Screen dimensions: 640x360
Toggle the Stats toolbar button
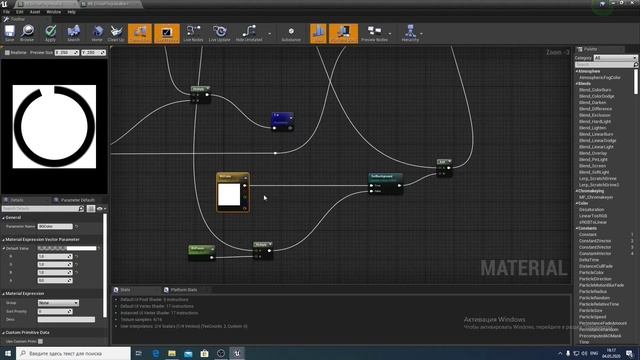click(318, 33)
